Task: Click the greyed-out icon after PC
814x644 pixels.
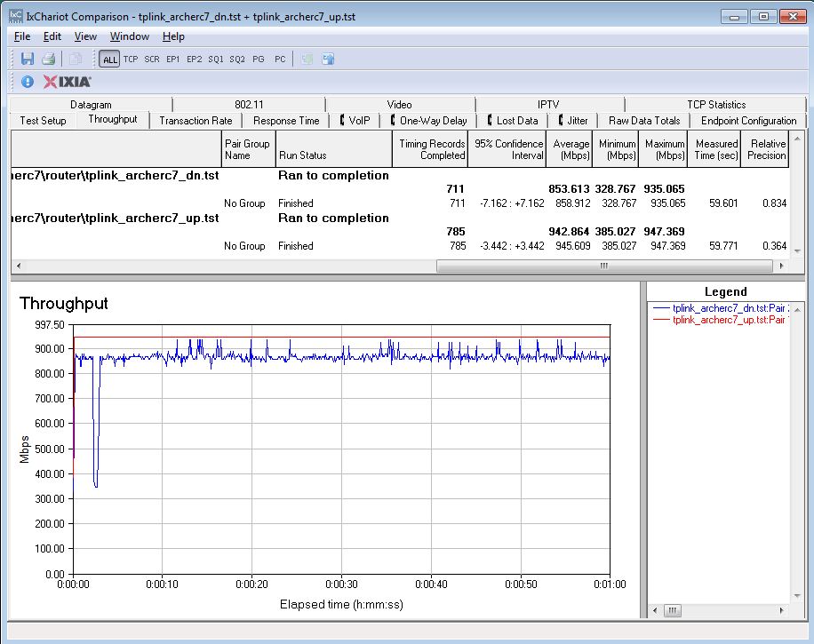Action: click(307, 59)
